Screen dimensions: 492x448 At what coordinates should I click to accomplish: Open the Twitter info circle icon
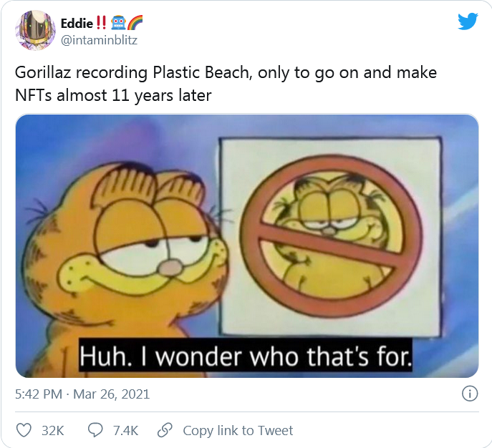(470, 394)
